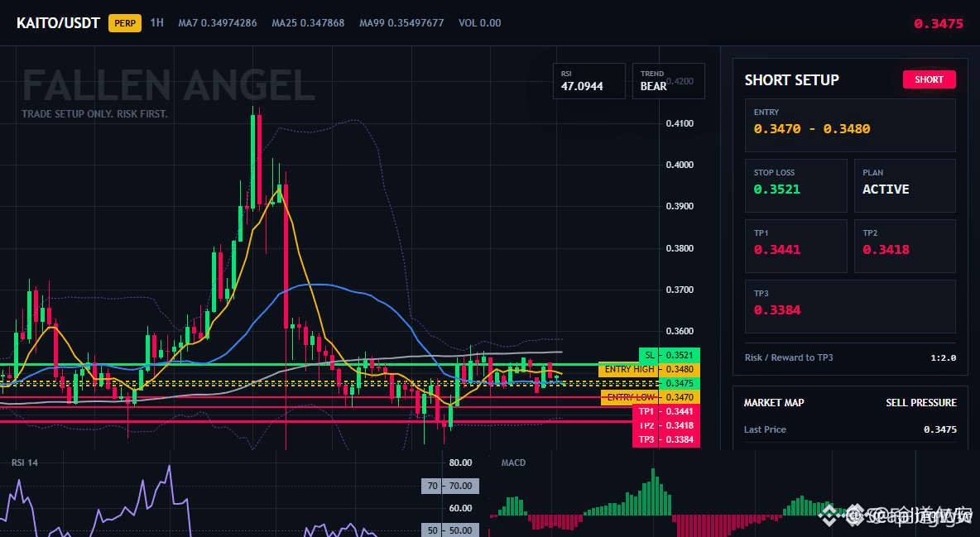Click the TP1 0.3441 card in setup panel

[x=795, y=246]
